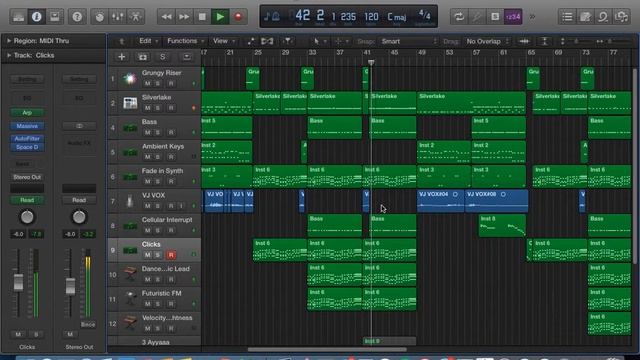Toggle the Catch playhead icon
Viewport: 640px width, 360px height.
287,41
